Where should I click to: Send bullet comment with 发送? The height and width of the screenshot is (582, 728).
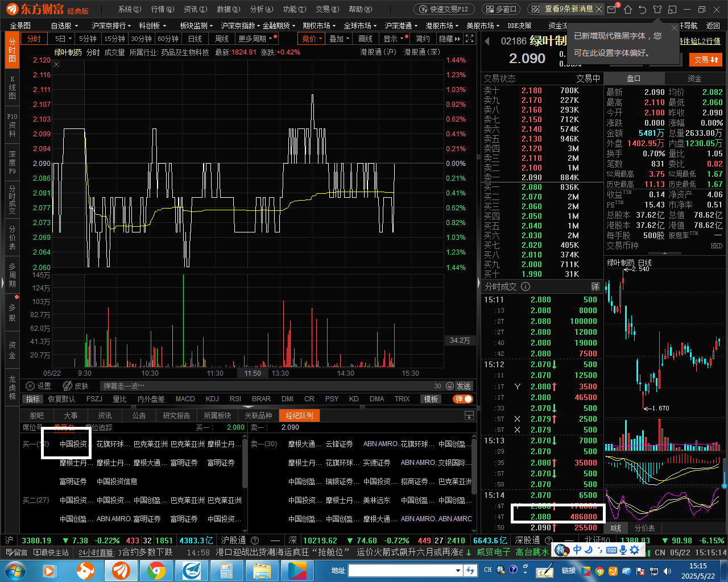pyautogui.click(x=464, y=386)
